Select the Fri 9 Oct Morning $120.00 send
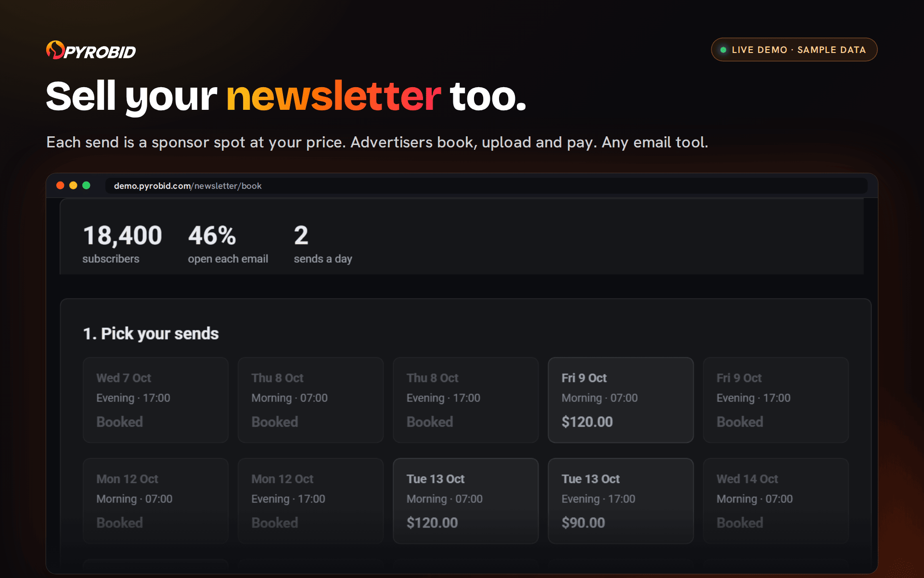The height and width of the screenshot is (578, 924). point(620,400)
